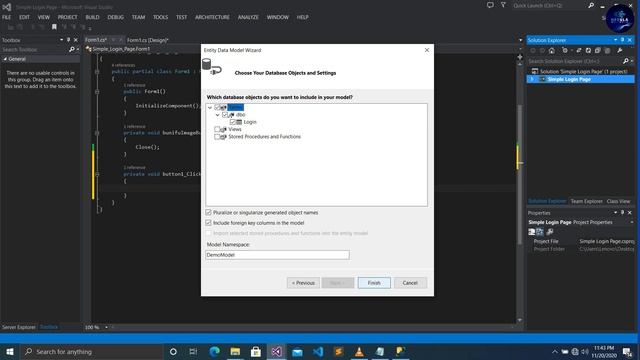Click the taskbar clock showing 11:43 PM

[604, 351]
